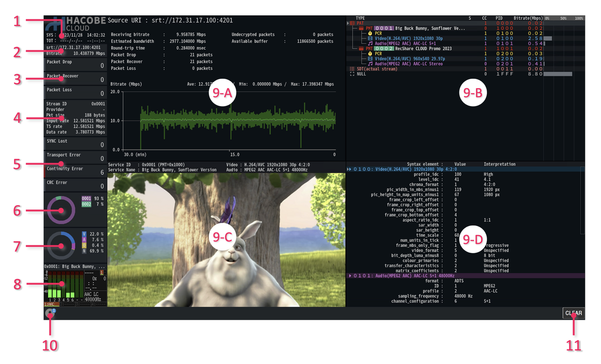Click the CC column header
This screenshot has height=364, width=601.
(484, 18)
